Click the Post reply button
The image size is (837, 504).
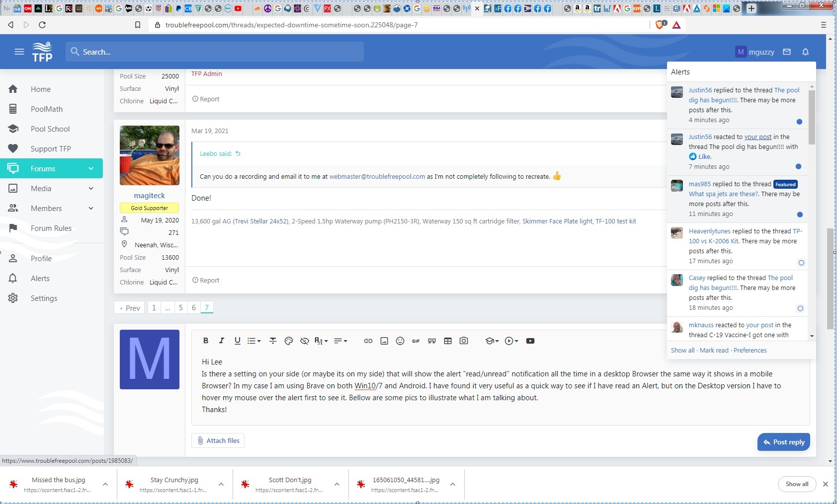(x=784, y=442)
